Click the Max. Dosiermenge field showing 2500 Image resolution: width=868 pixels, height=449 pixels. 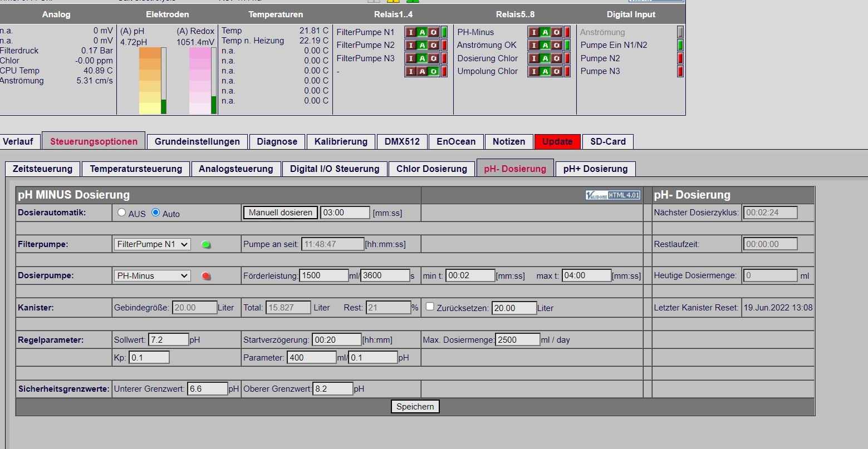pyautogui.click(x=518, y=339)
